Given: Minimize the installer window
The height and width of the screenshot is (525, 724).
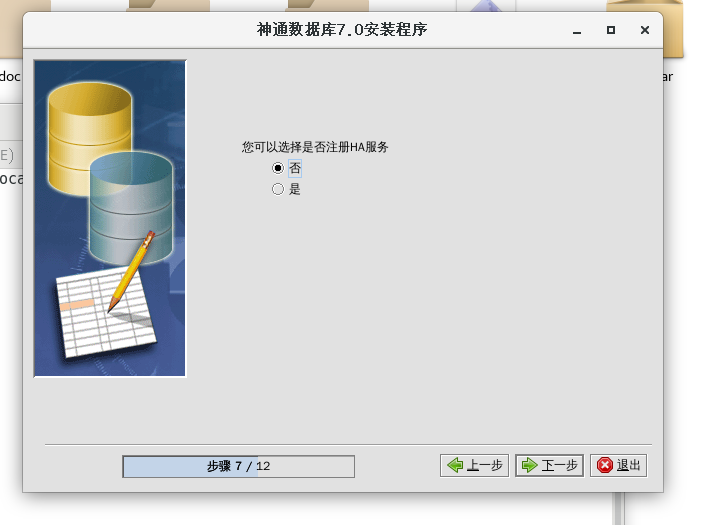Looking at the screenshot, I should click(x=577, y=30).
